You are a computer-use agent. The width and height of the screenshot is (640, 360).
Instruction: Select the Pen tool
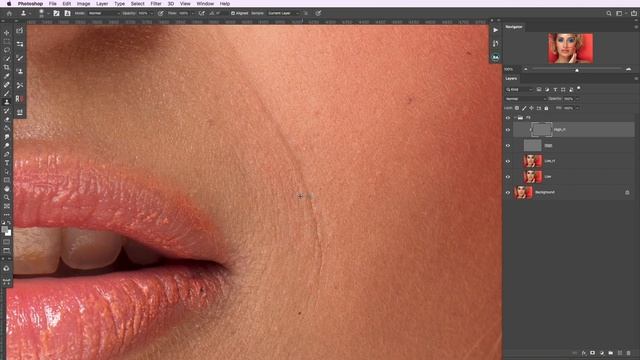click(7, 154)
